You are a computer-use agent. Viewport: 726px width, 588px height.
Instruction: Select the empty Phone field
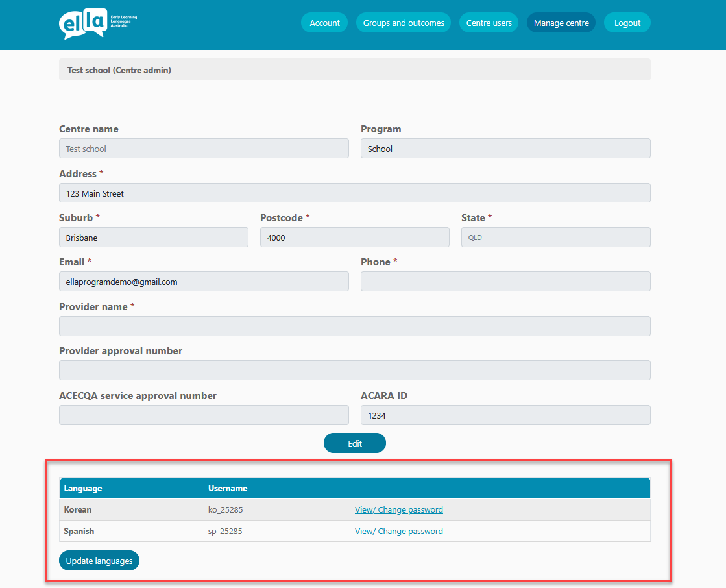[505, 281]
